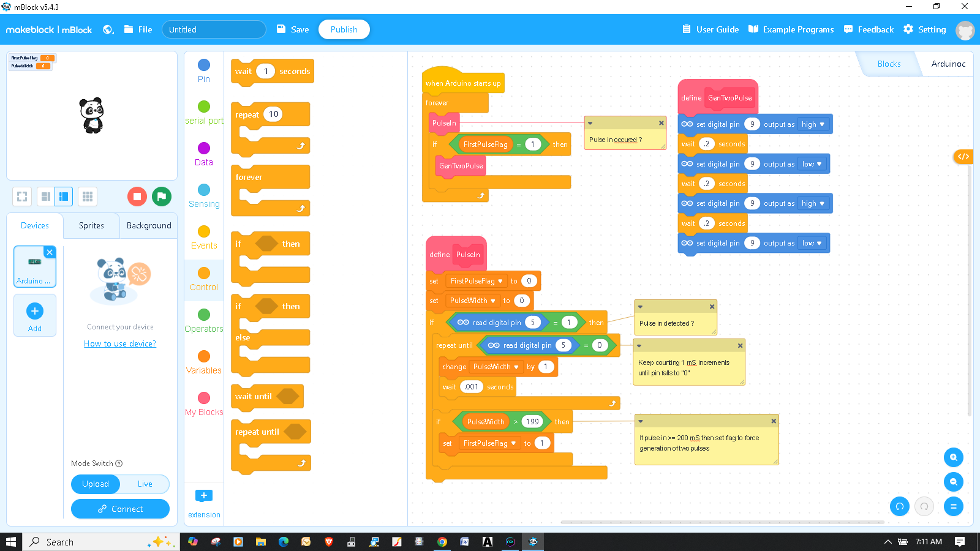Select the serial port category
Image resolution: width=980 pixels, height=551 pixels.
tap(204, 113)
